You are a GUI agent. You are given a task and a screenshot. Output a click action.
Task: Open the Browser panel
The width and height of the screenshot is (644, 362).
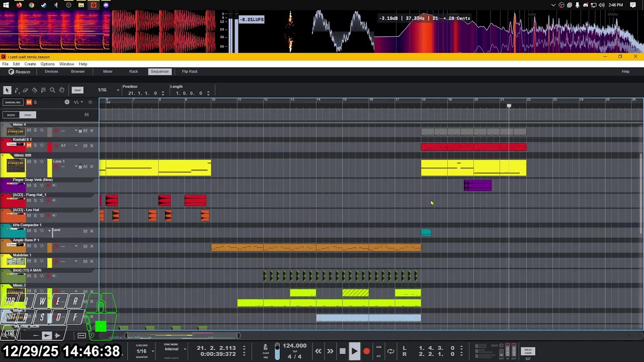77,71
